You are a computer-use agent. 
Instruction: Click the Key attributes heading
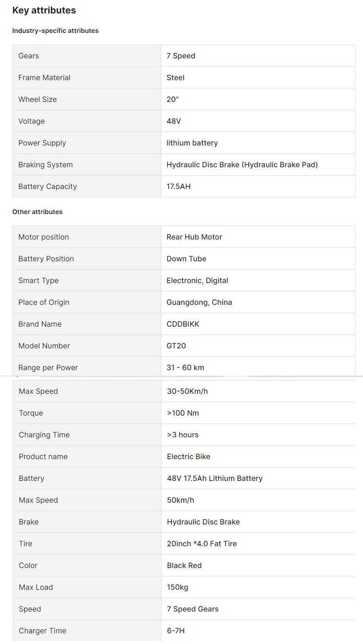(x=44, y=10)
